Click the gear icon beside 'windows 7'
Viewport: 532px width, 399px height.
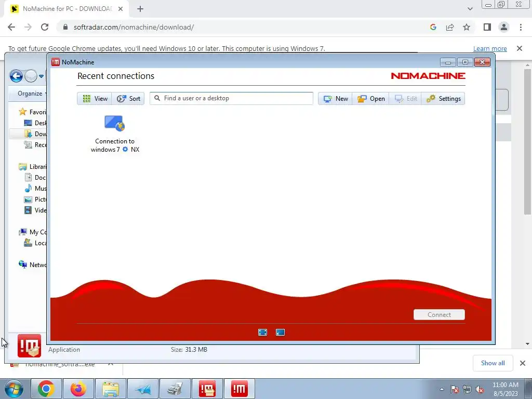(125, 149)
